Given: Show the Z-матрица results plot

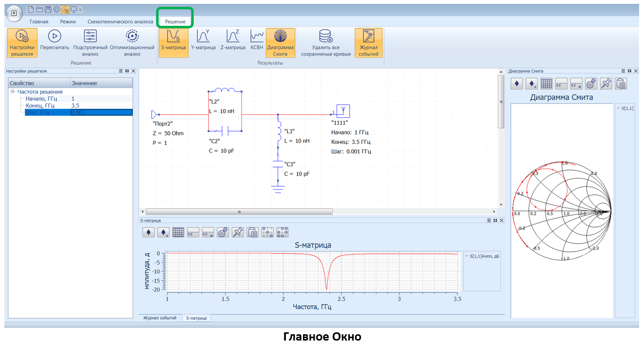Looking at the screenshot, I should coord(233,36).
